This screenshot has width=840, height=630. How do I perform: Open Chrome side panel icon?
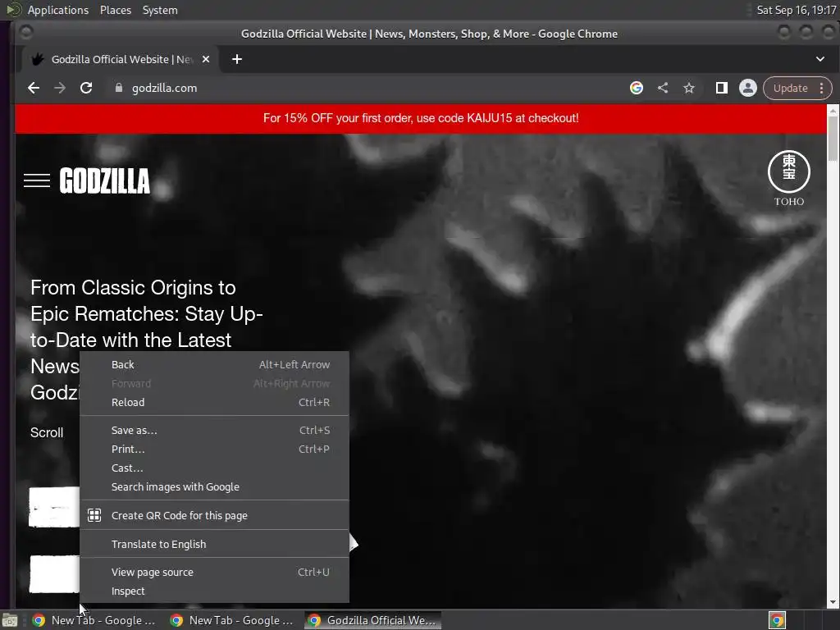coord(722,88)
